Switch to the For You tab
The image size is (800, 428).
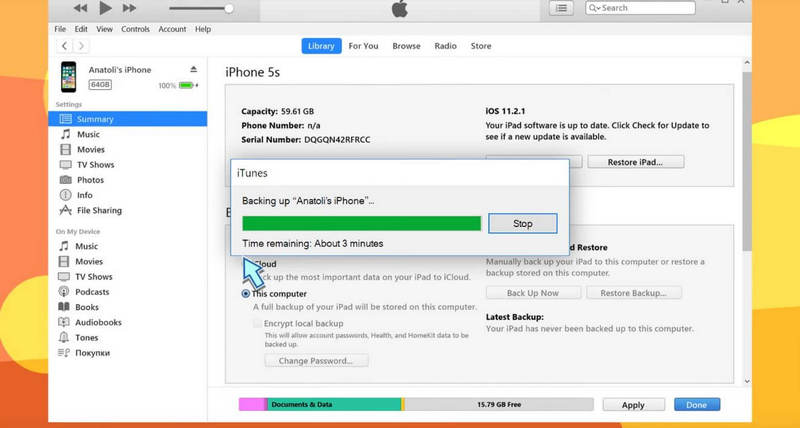click(x=363, y=46)
